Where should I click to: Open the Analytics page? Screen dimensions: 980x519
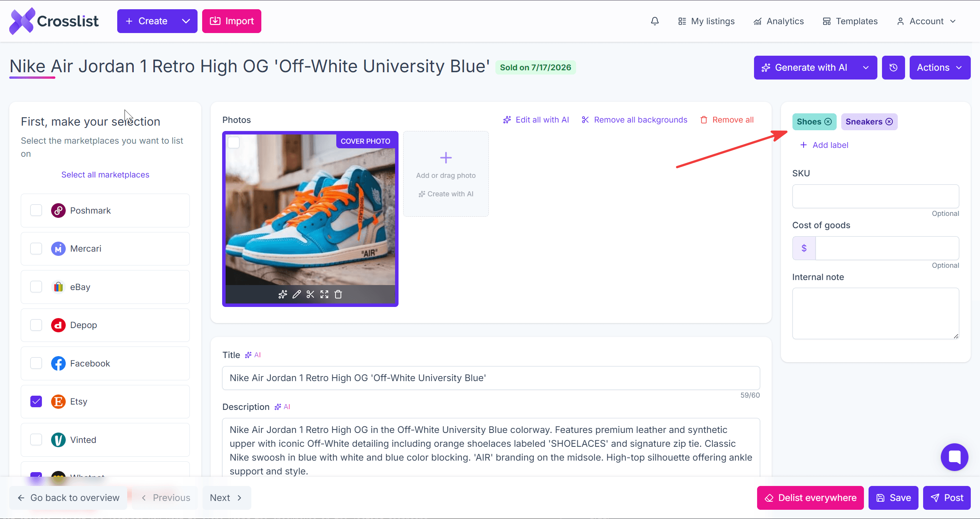(779, 21)
